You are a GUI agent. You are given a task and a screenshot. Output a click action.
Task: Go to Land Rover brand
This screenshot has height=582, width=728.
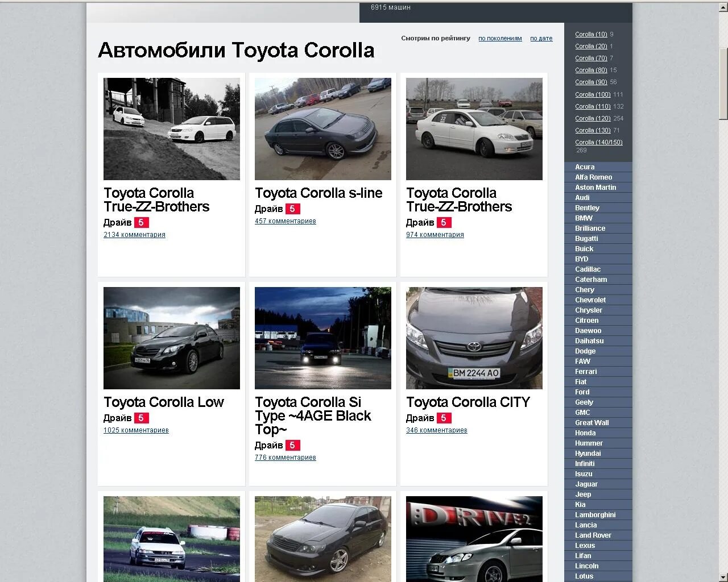pos(593,535)
